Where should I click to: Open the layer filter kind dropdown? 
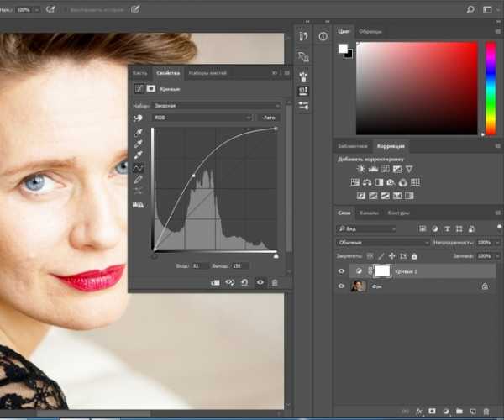pos(366,228)
